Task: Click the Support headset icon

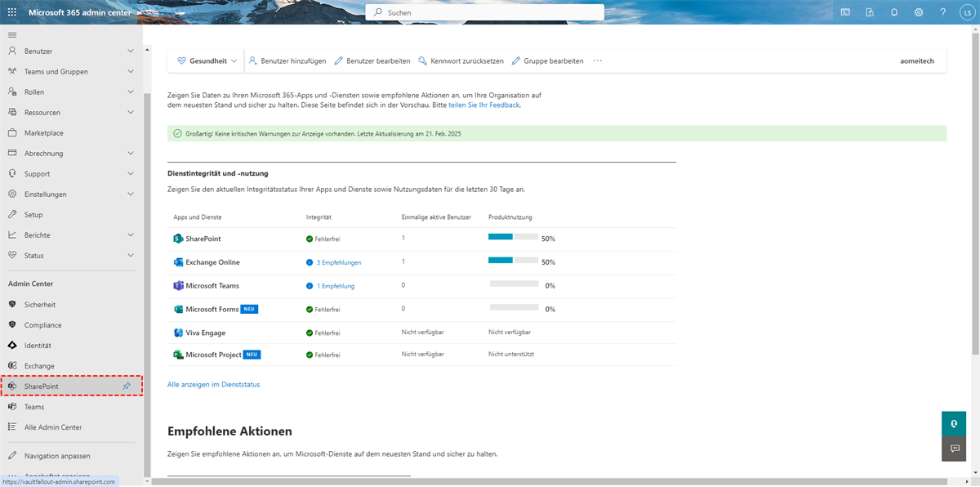Action: coord(12,174)
